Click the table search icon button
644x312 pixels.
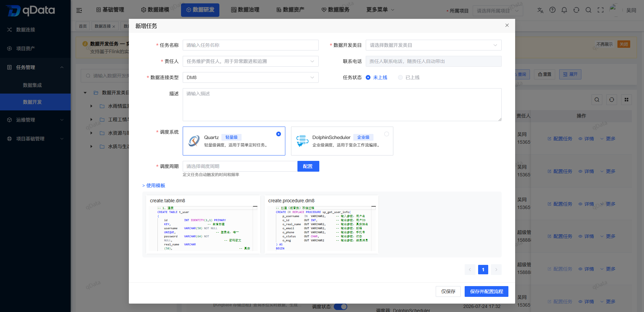click(x=597, y=100)
